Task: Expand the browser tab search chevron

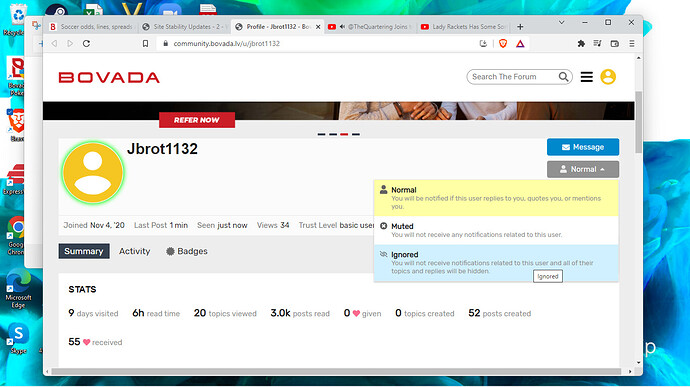Action: (562, 22)
